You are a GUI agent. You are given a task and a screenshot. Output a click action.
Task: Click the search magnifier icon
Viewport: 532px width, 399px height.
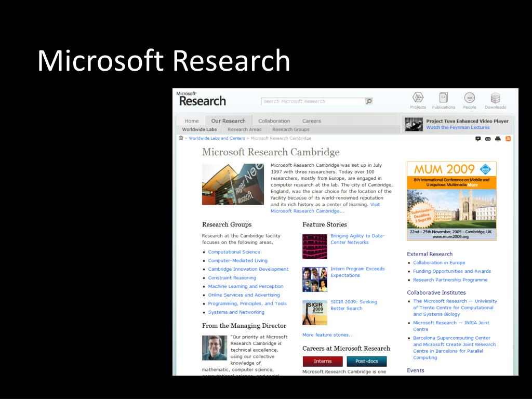(x=369, y=101)
